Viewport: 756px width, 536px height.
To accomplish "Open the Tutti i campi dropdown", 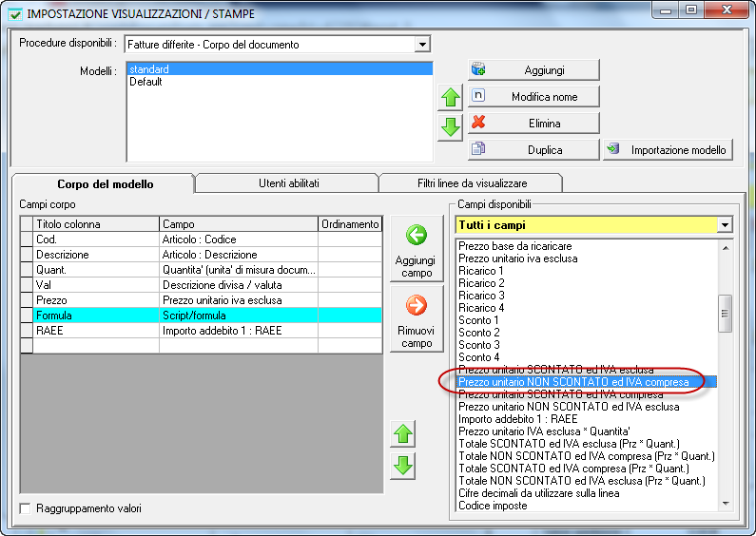I will pos(725,225).
